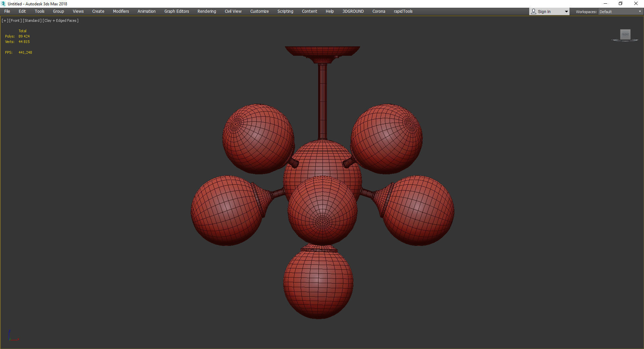Open the Rendering menu
The image size is (644, 349).
pyautogui.click(x=207, y=11)
